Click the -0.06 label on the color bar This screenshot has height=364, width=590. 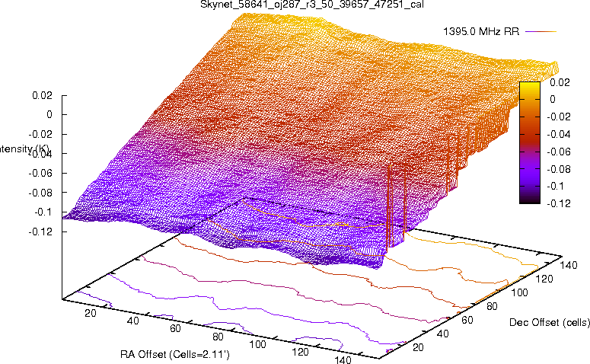pos(558,152)
